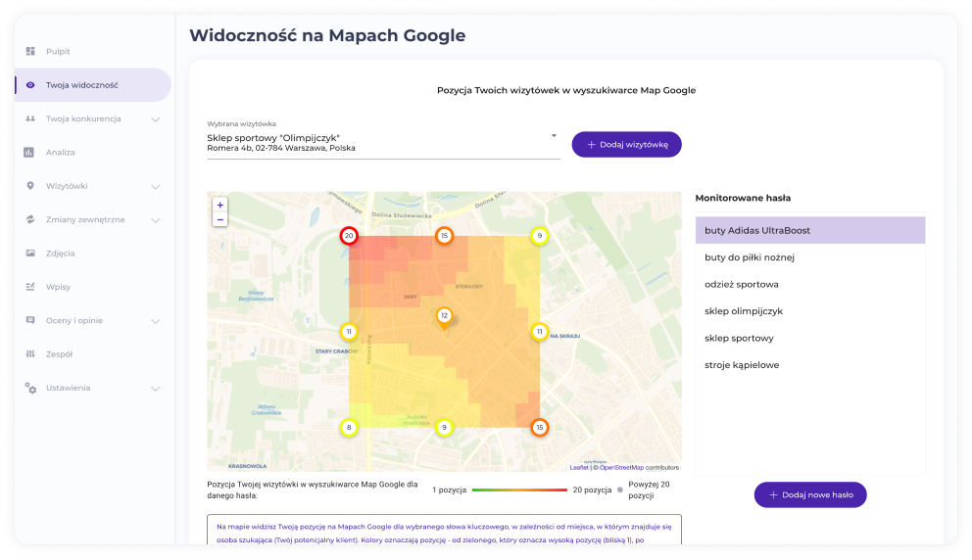
Task: Click the Zdjęcia photo icon
Action: point(30,254)
